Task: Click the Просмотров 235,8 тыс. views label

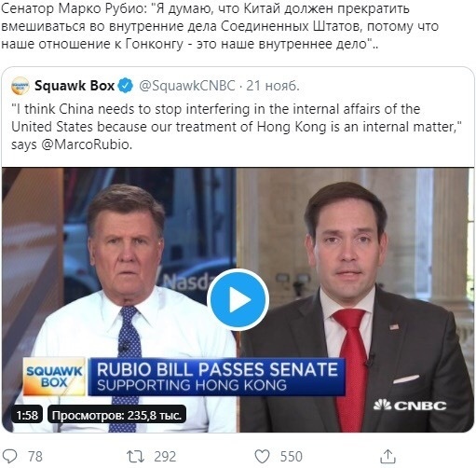Action: point(116,415)
